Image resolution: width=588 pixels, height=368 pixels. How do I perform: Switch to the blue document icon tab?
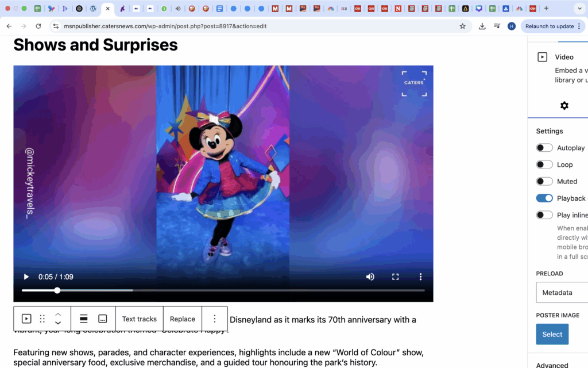click(220, 8)
